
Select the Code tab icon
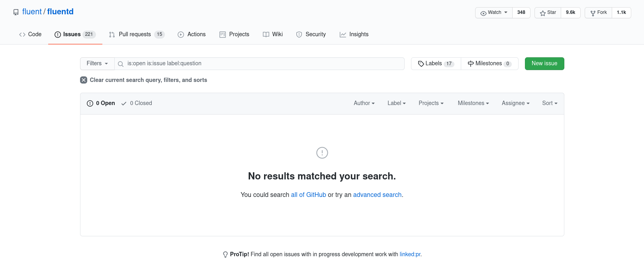tap(22, 34)
